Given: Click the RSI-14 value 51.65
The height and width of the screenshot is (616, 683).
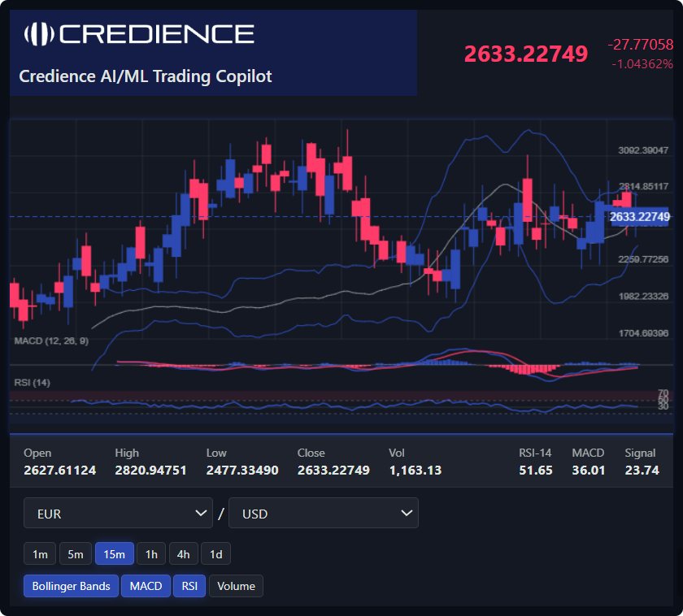Looking at the screenshot, I should tap(535, 471).
